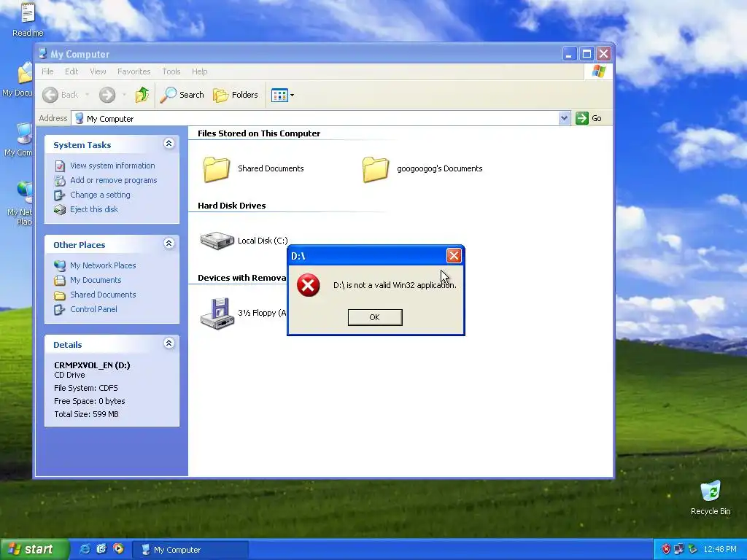Select the Shared Documents folder icon
The width and height of the screenshot is (747, 560).
click(216, 169)
